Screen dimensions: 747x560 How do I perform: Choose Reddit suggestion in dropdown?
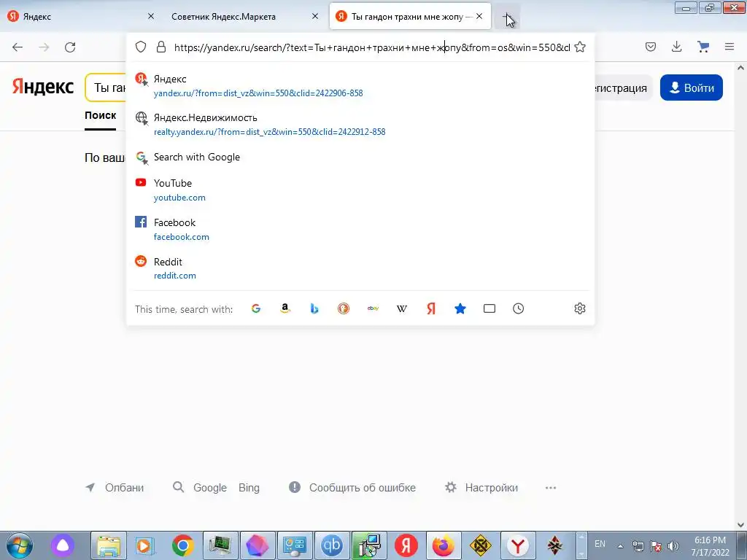pyautogui.click(x=360, y=268)
